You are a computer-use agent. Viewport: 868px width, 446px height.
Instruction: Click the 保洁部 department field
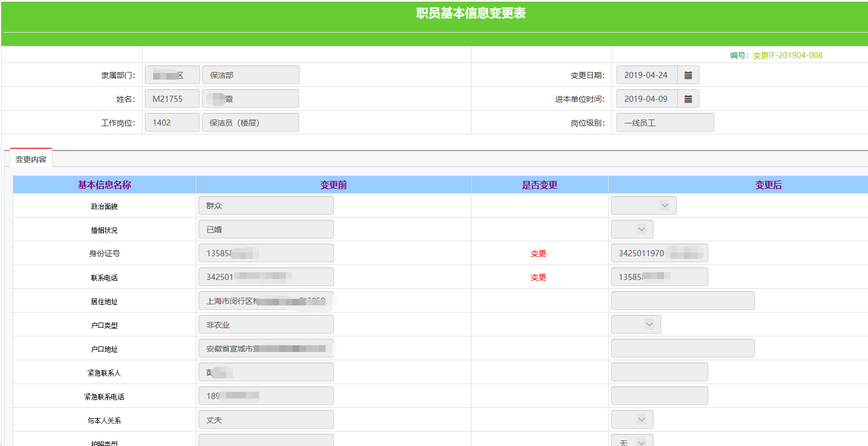250,75
